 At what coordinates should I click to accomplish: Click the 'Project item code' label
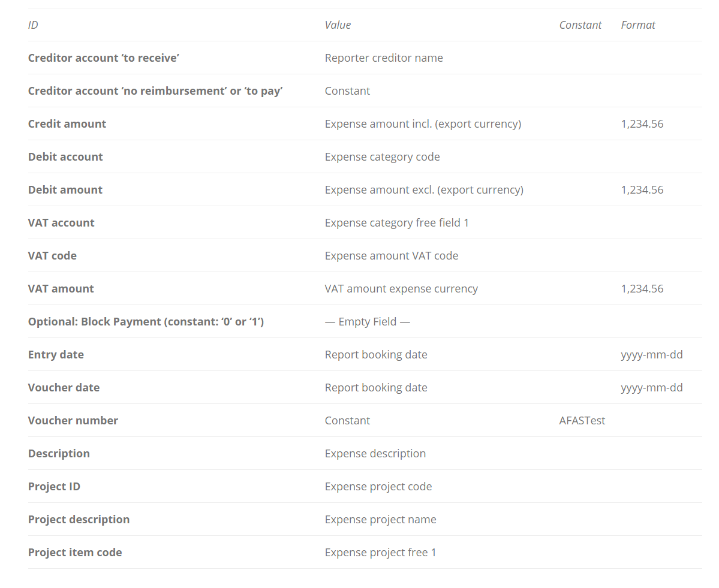tap(75, 553)
